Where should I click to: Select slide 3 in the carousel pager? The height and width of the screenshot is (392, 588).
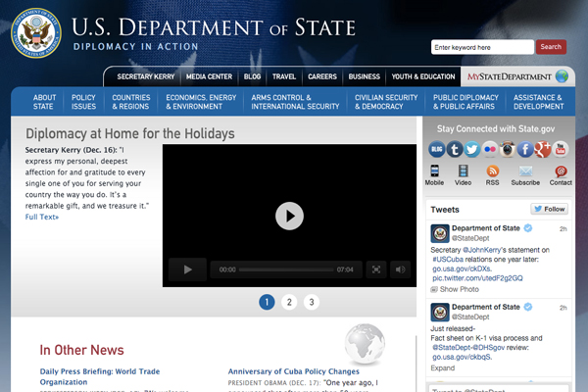[312, 302]
